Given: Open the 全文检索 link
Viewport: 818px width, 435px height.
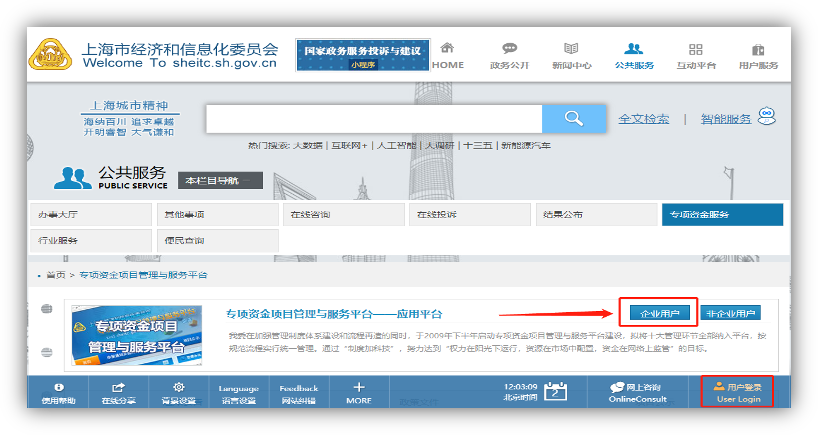Looking at the screenshot, I should pyautogui.click(x=643, y=119).
